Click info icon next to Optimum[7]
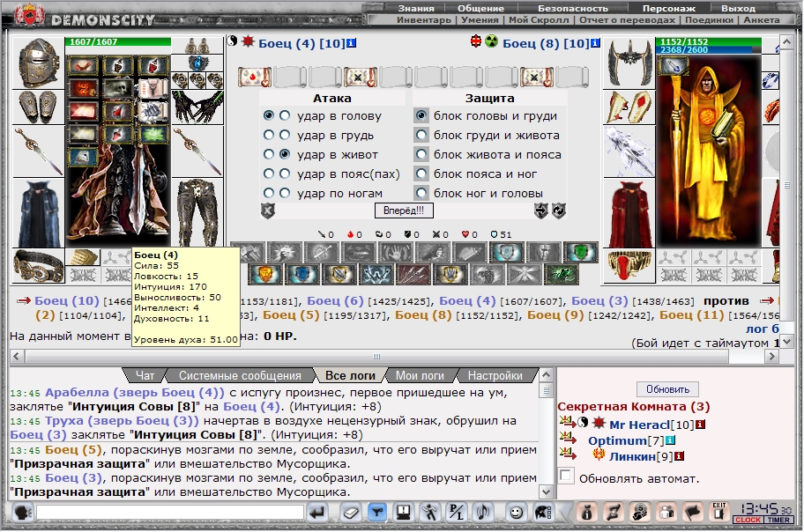The image size is (804, 532). 670,440
